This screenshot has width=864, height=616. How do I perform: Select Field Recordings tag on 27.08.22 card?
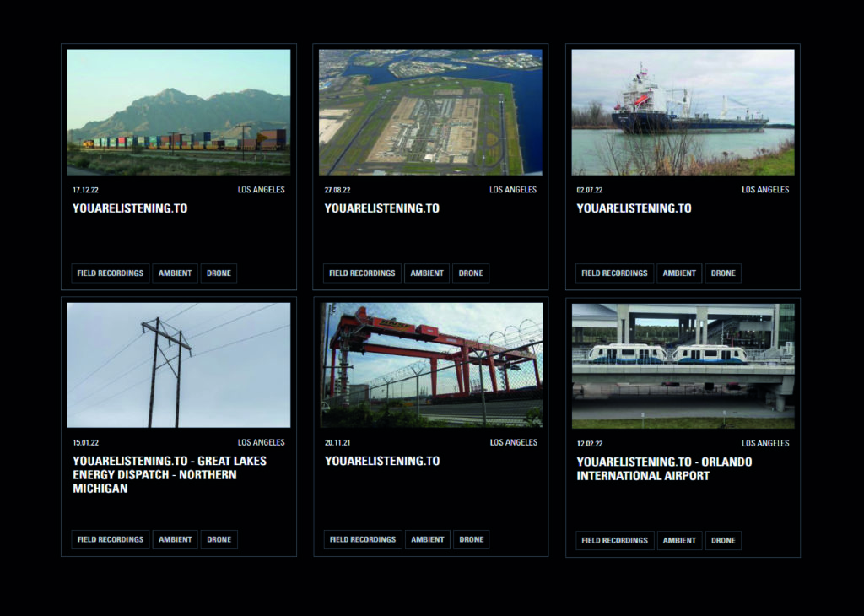362,273
